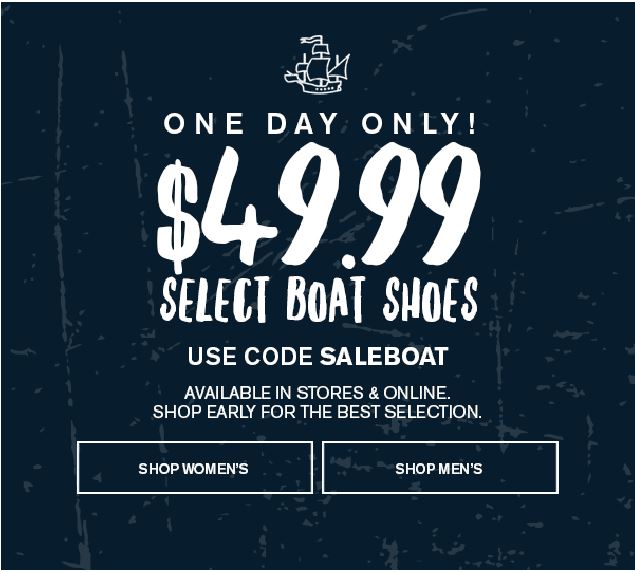This screenshot has width=635, height=572.
Task: Click the word ONLY! in the headline
Action: pyautogui.click(x=417, y=125)
